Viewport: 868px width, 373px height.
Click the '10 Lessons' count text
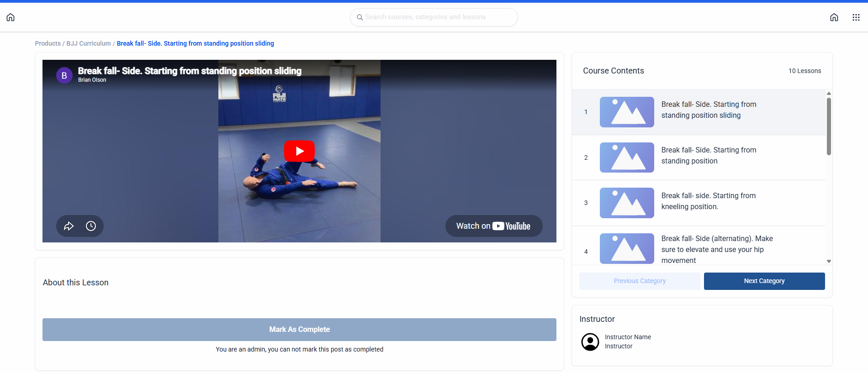point(805,71)
